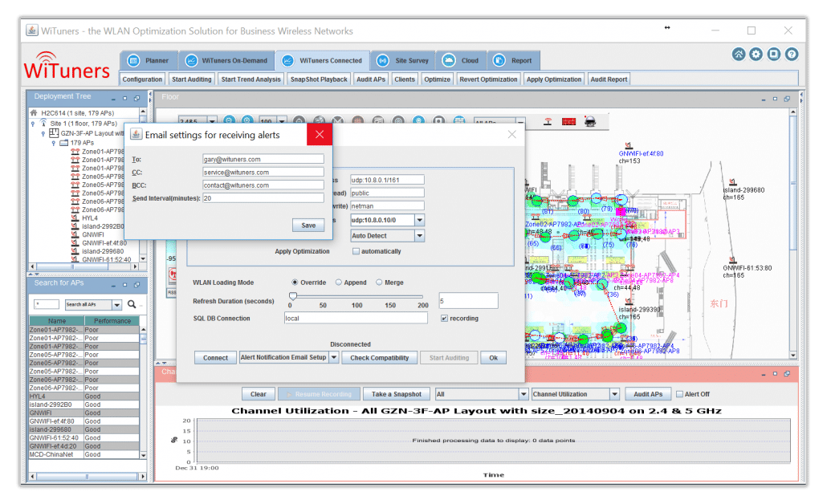This screenshot has width=827, height=504.
Task: Open the udp:10.8.0.10/0 dropdown
Action: [x=420, y=221]
